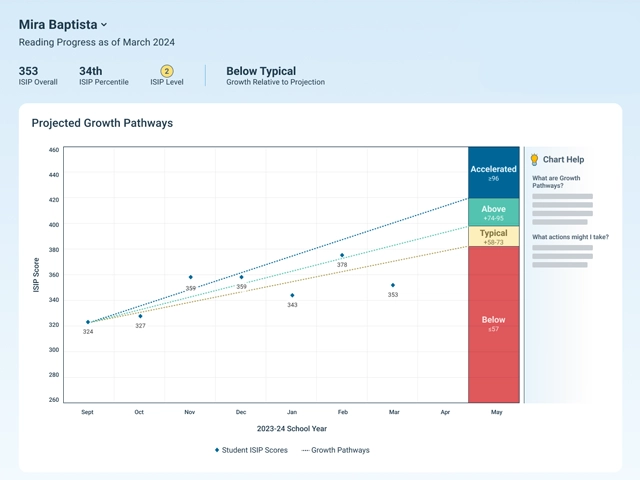This screenshot has width=640, height=480.
Task: Click the ISIP Level 2 badge
Action: pyautogui.click(x=167, y=71)
